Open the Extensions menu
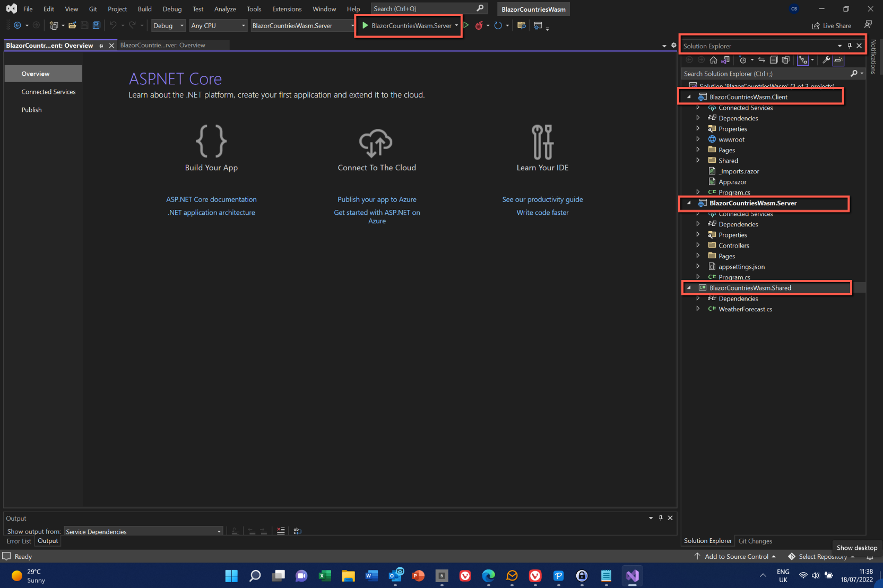883x588 pixels. click(x=287, y=9)
